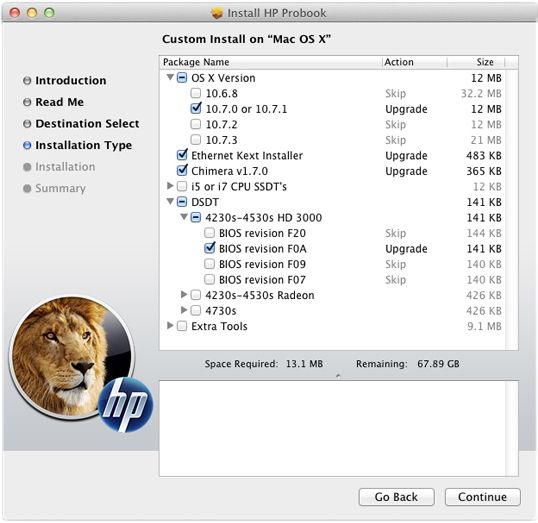This screenshot has width=538, height=523.
Task: Expand the 4230s-4530s Radeon group
Action: pos(184,294)
